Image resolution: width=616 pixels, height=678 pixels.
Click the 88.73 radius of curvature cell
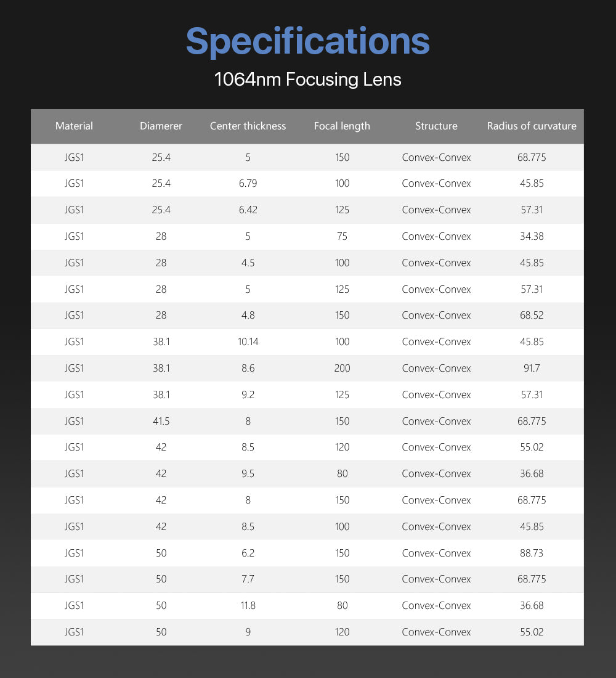coord(532,553)
